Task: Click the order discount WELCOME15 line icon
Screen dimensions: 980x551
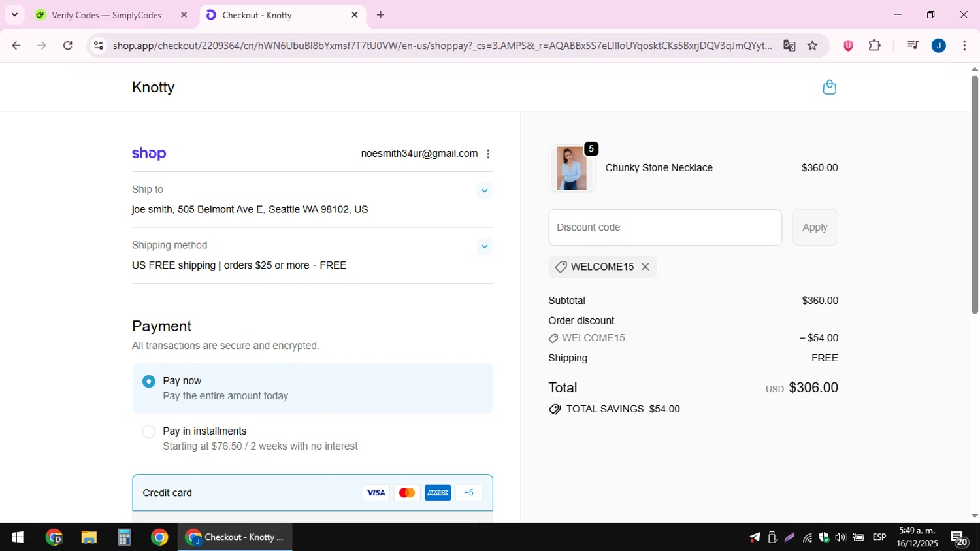Action: click(x=553, y=339)
